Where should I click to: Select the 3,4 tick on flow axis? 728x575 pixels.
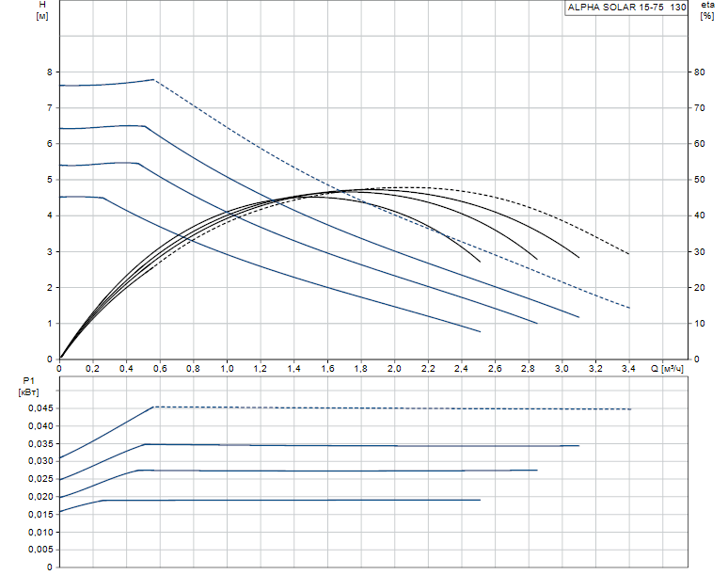[x=628, y=369]
